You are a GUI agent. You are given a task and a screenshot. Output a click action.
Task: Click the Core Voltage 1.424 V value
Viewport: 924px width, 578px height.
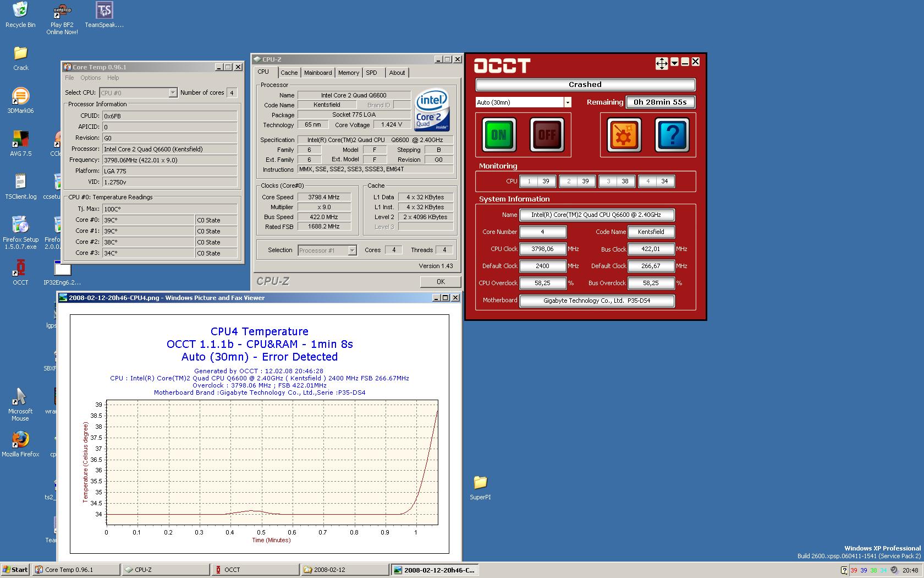pyautogui.click(x=392, y=124)
